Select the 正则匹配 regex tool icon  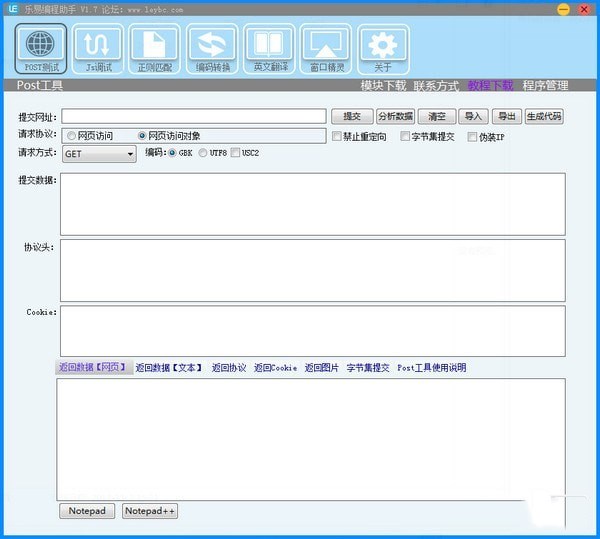[x=155, y=50]
